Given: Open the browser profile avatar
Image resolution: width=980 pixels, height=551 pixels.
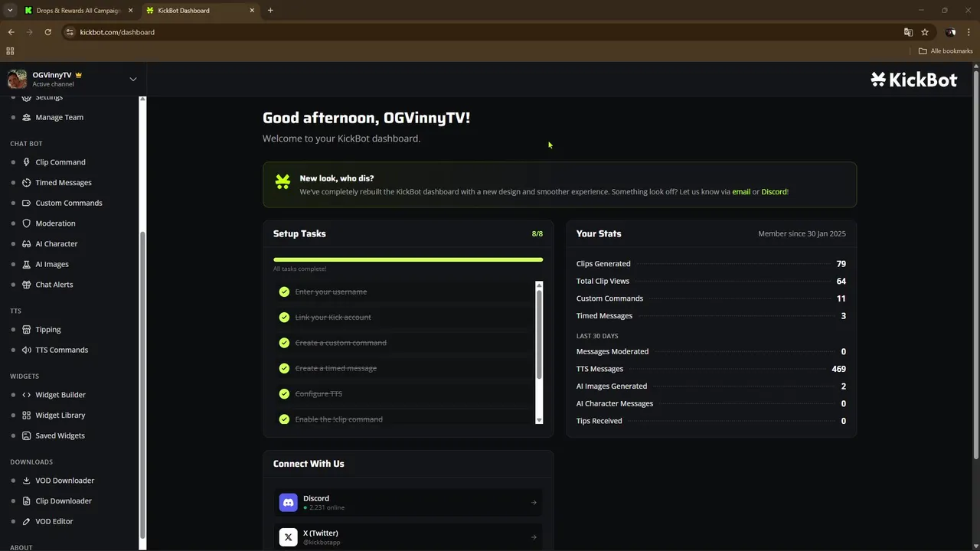Looking at the screenshot, I should point(950,32).
